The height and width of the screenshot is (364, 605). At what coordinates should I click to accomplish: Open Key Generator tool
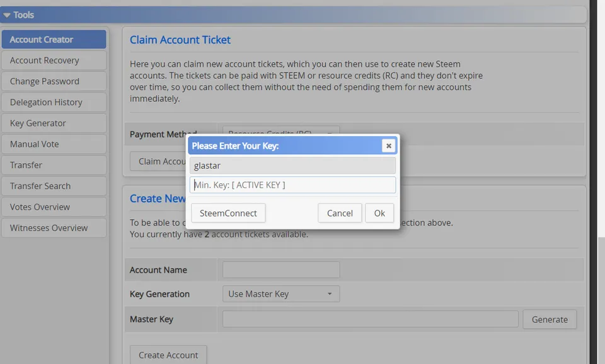54,123
